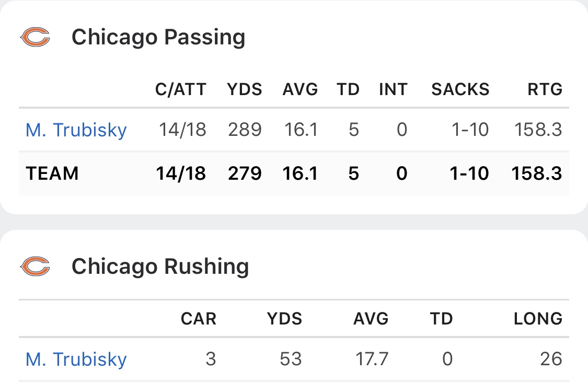
Task: Click the Chicago Rushing heading
Action: click(160, 267)
